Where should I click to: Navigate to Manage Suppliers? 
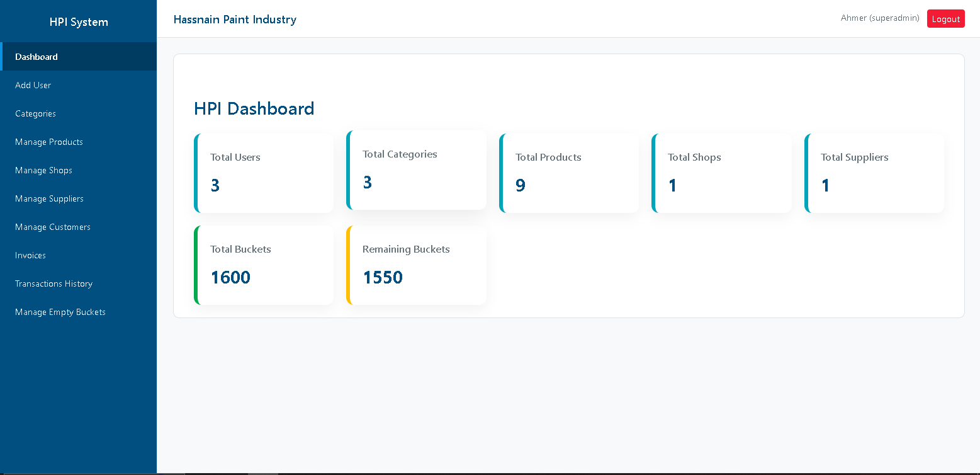click(x=50, y=198)
